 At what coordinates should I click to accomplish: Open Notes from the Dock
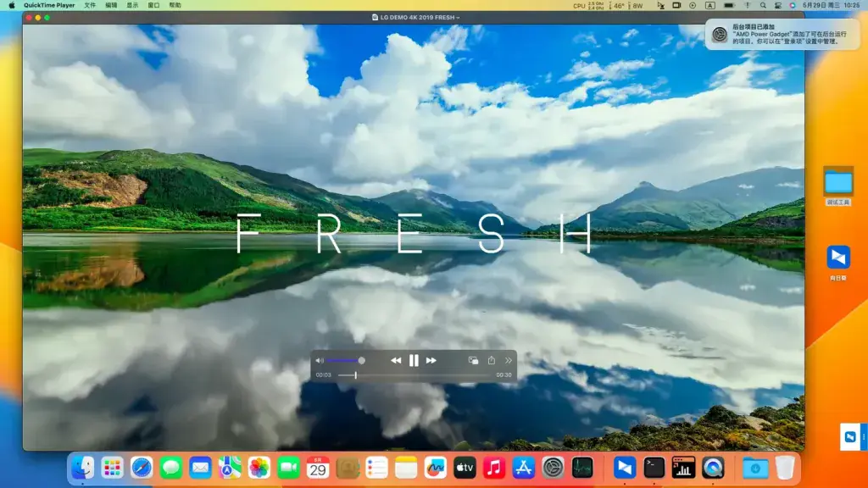[406, 468]
